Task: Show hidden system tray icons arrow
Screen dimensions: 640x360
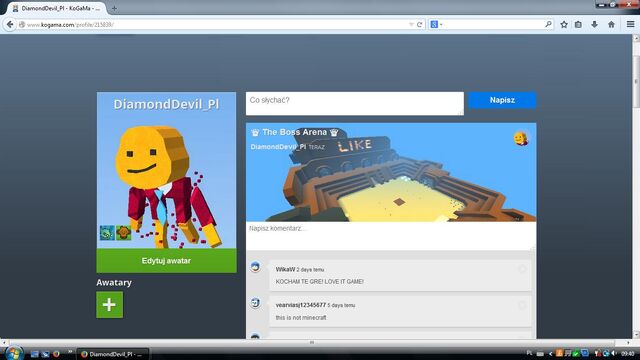Action: coord(550,353)
